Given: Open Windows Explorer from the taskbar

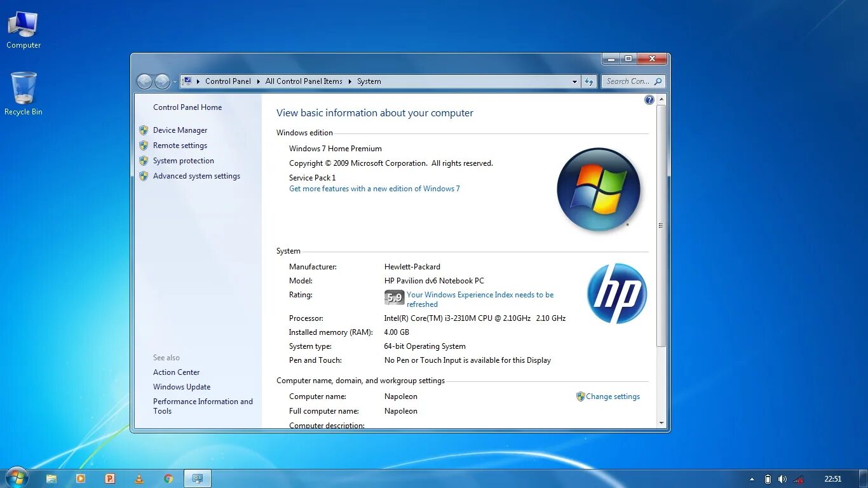Looking at the screenshot, I should pyautogui.click(x=51, y=478).
